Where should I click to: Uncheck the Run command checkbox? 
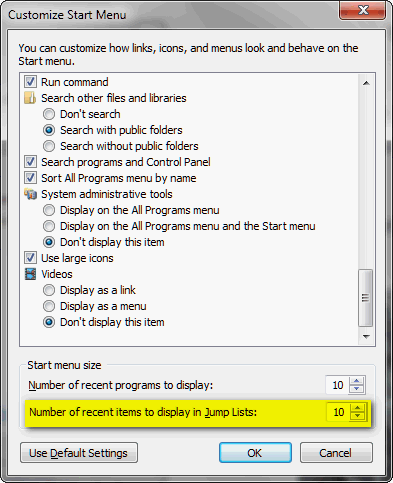(x=30, y=82)
